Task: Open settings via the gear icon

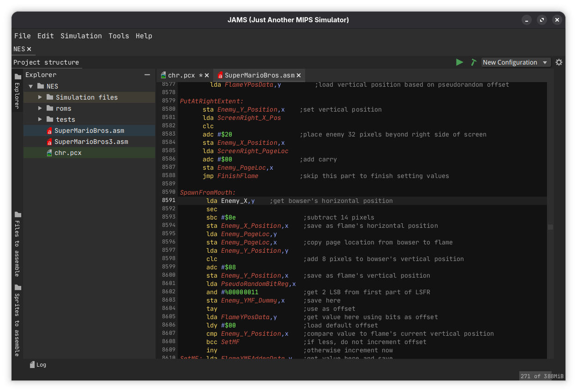Action: click(x=559, y=62)
